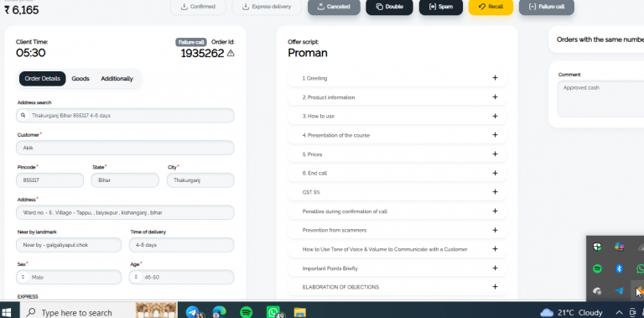
Task: Click the Express delivery button
Action: 267,7
